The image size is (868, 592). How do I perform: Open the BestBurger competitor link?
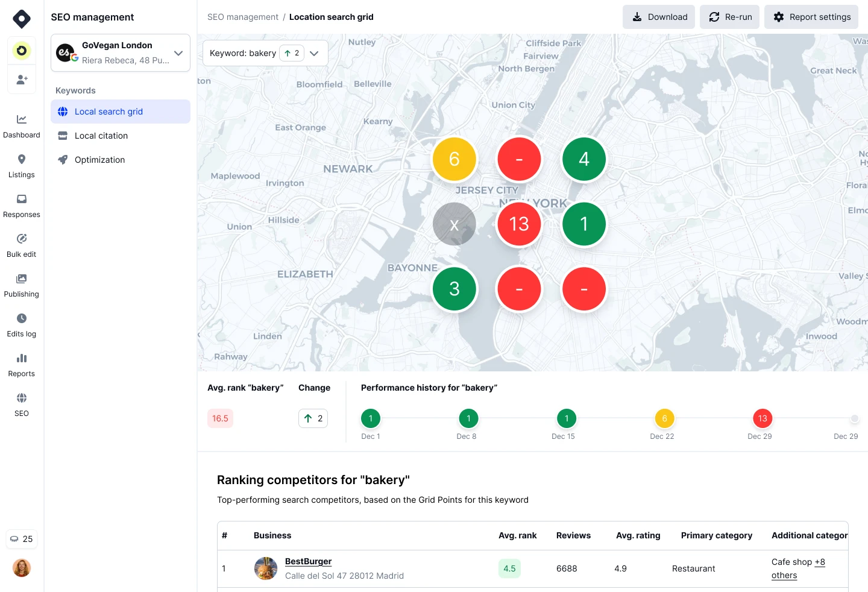click(x=308, y=561)
